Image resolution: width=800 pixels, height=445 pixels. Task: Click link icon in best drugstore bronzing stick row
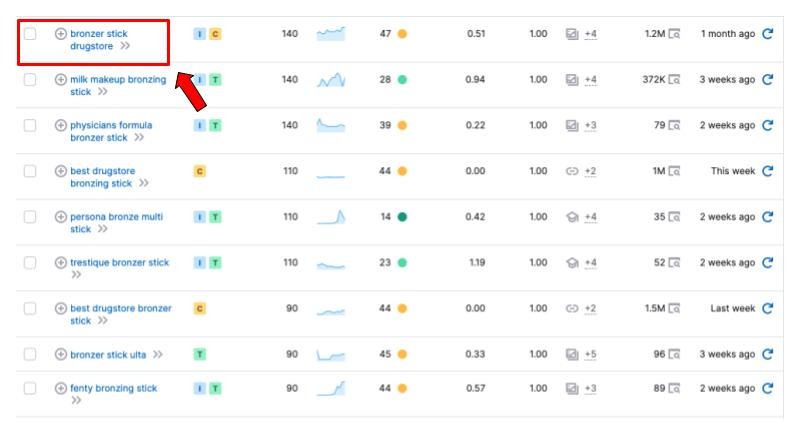tap(572, 171)
